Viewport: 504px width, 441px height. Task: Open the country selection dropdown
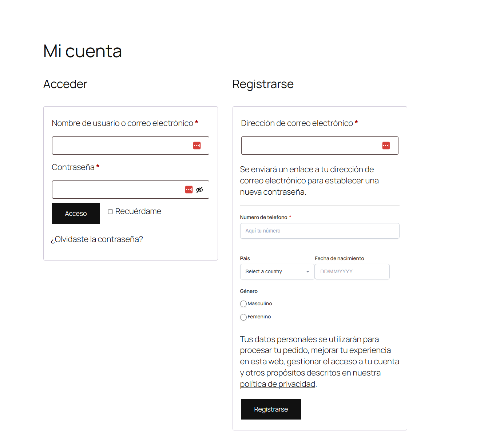pos(277,271)
